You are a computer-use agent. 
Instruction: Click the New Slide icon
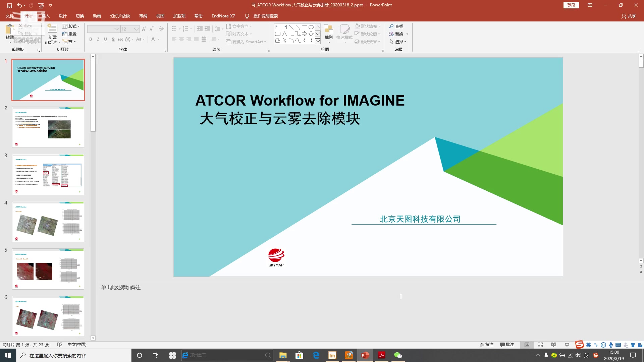52,29
